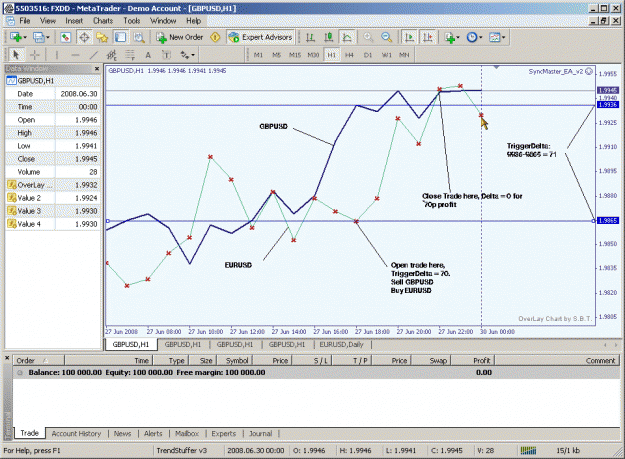Open the Mailbox terminal tab
The image size is (625, 459).
pos(187,434)
